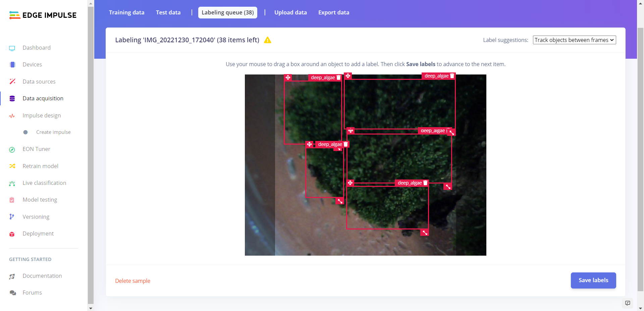Click the Delete sample link

133,281
